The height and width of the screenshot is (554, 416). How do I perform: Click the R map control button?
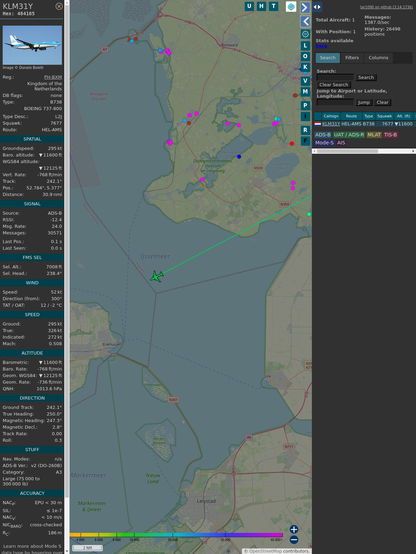click(x=305, y=130)
